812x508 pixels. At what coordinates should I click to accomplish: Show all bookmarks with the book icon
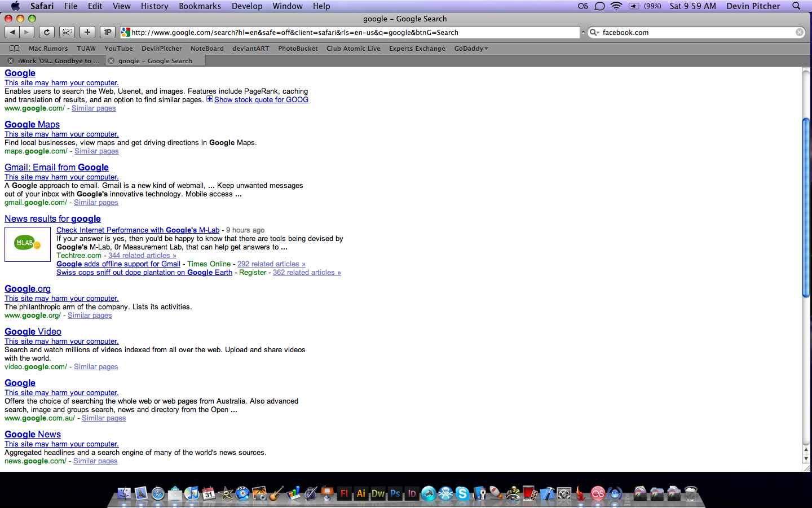14,49
